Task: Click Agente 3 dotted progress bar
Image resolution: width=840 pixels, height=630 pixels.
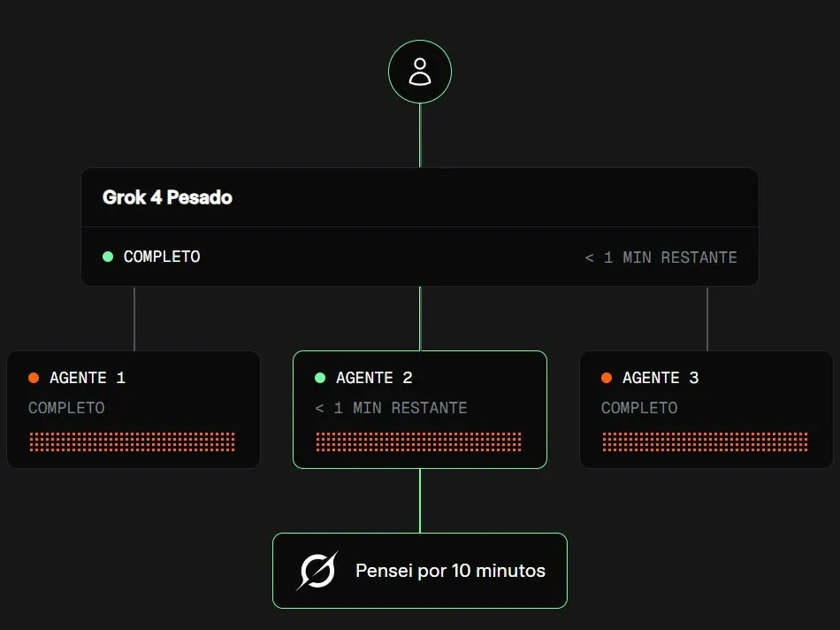Action: [705, 442]
